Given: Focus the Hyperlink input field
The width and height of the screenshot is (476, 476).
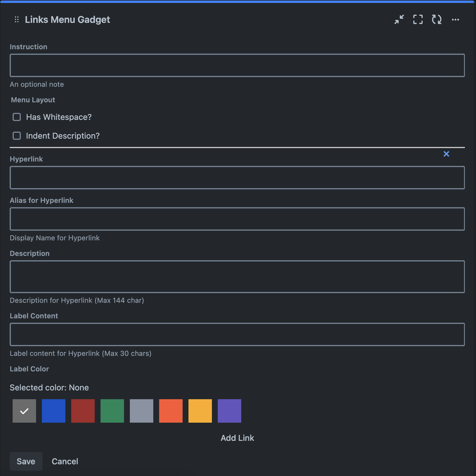Looking at the screenshot, I should pyautogui.click(x=237, y=178).
